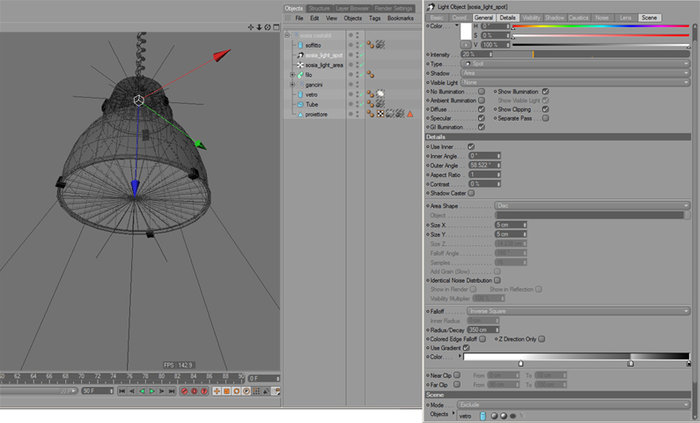Toggle the viewport maximize view icon

click(276, 27)
